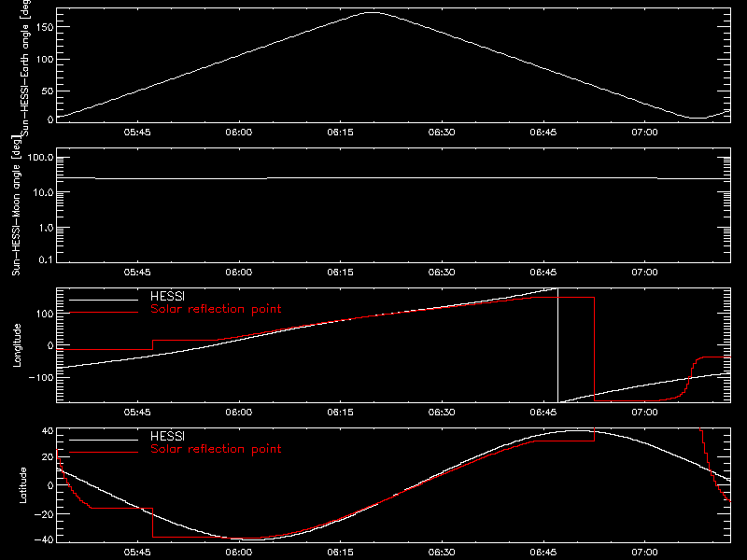
Task: Click the vertical white wrap line in Longitude plot
Action: [557, 345]
